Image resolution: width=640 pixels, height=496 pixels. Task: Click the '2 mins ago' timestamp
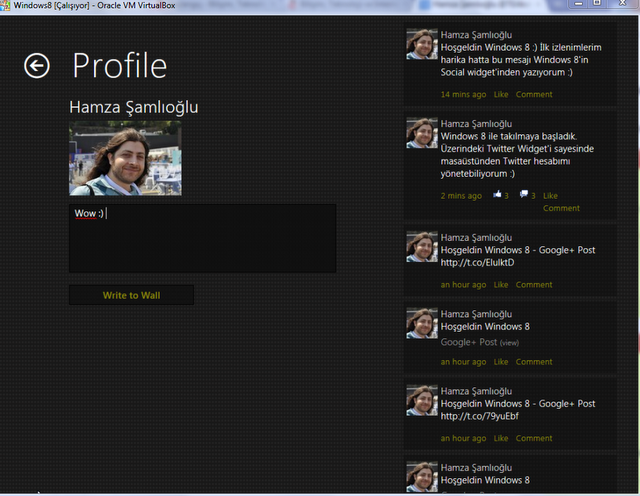tap(461, 196)
